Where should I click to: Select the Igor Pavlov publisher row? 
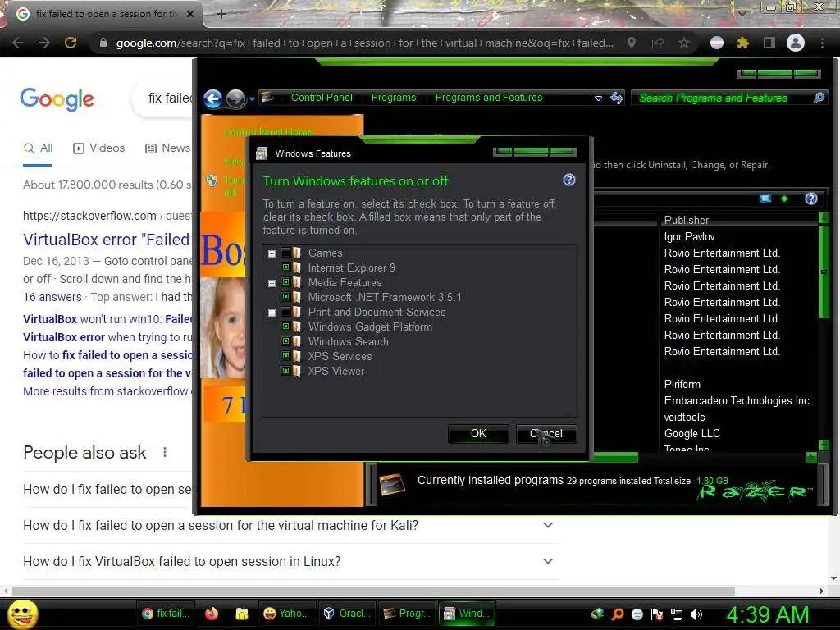click(x=689, y=236)
